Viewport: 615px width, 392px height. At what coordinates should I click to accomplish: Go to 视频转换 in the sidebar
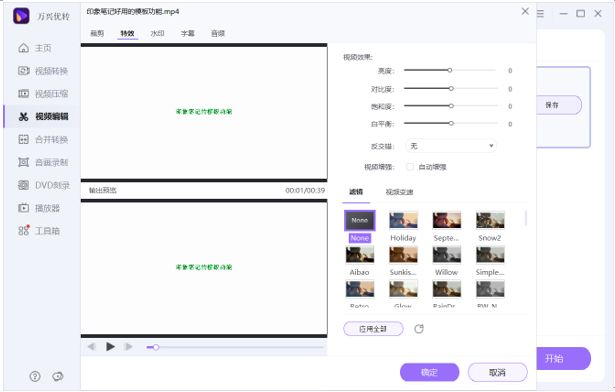point(43,71)
